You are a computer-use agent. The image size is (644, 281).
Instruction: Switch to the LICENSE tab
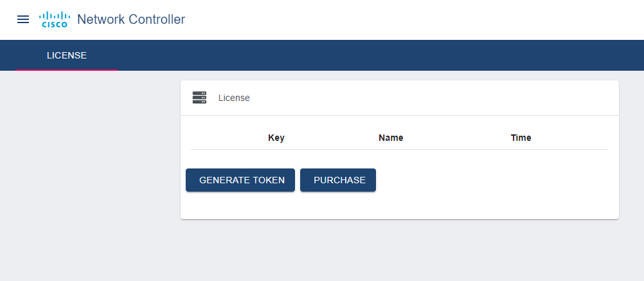point(67,55)
